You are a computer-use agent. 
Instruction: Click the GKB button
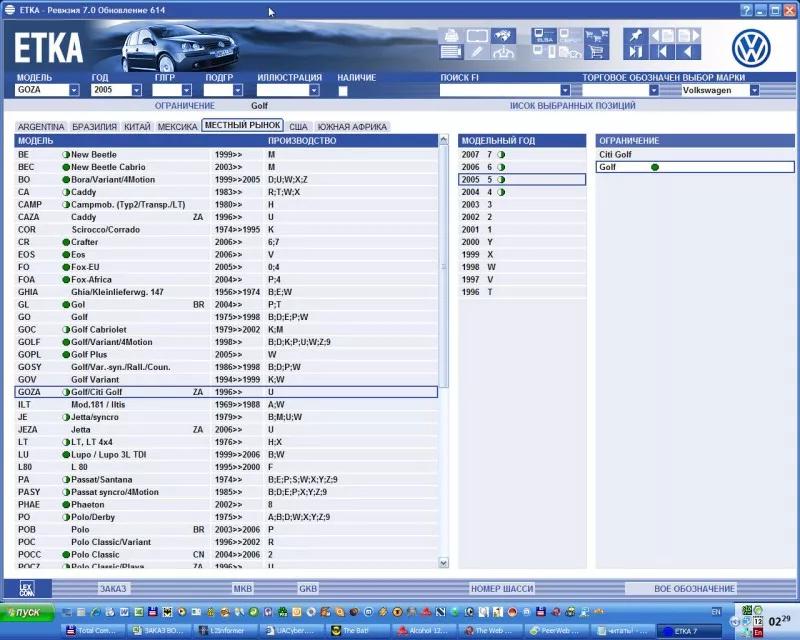tap(308, 588)
